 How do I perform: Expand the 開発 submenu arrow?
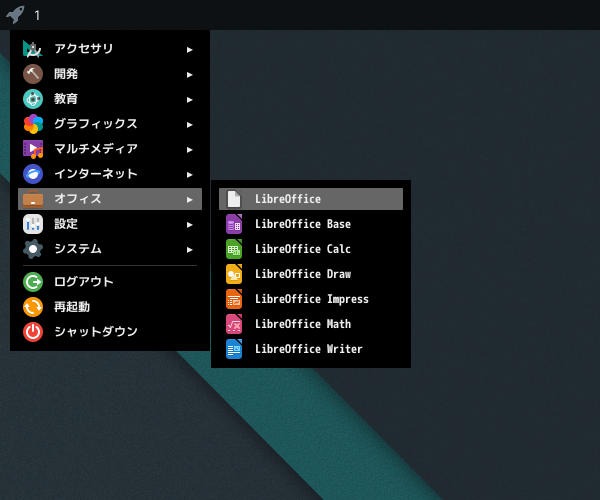point(189,75)
